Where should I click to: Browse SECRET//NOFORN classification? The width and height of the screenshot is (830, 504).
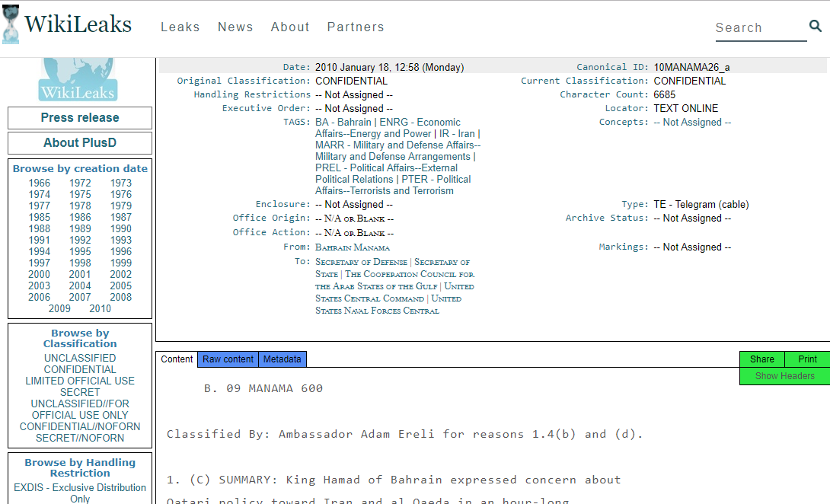coord(80,439)
